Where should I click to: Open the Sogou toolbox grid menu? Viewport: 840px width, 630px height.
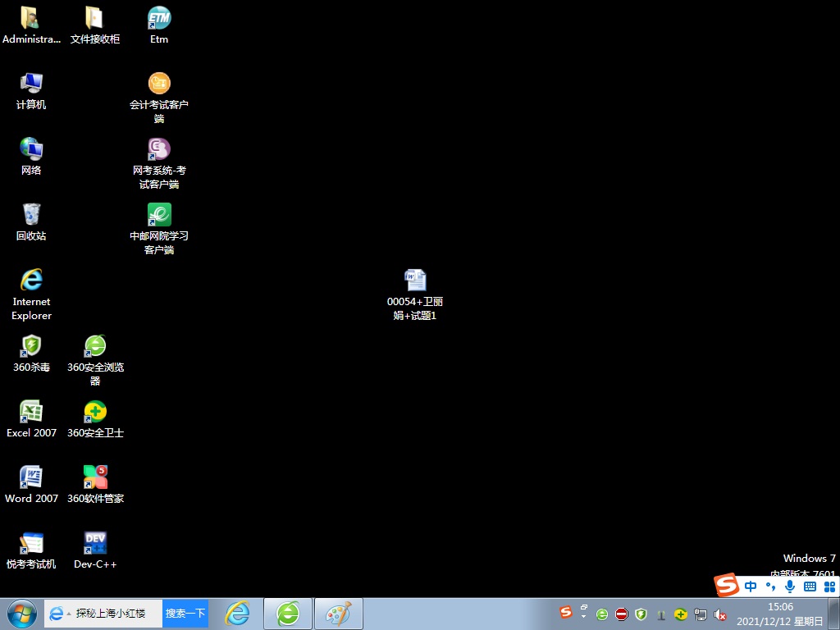pos(829,586)
